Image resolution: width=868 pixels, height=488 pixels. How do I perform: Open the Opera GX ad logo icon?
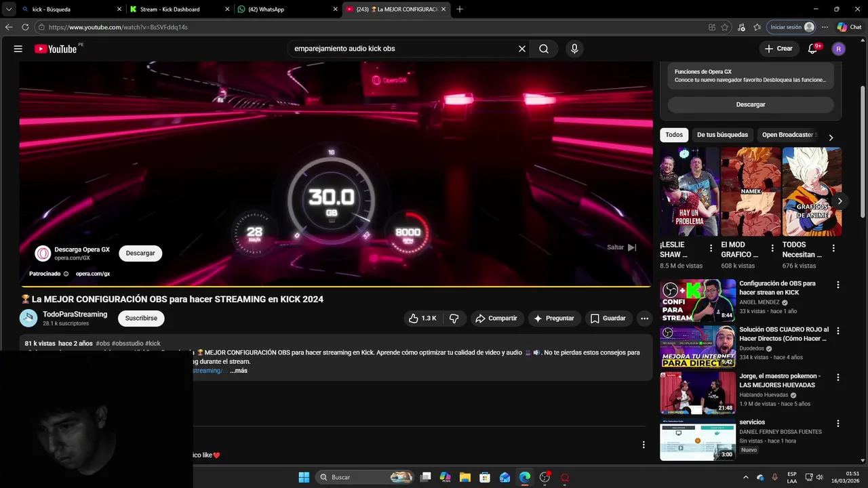[43, 253]
